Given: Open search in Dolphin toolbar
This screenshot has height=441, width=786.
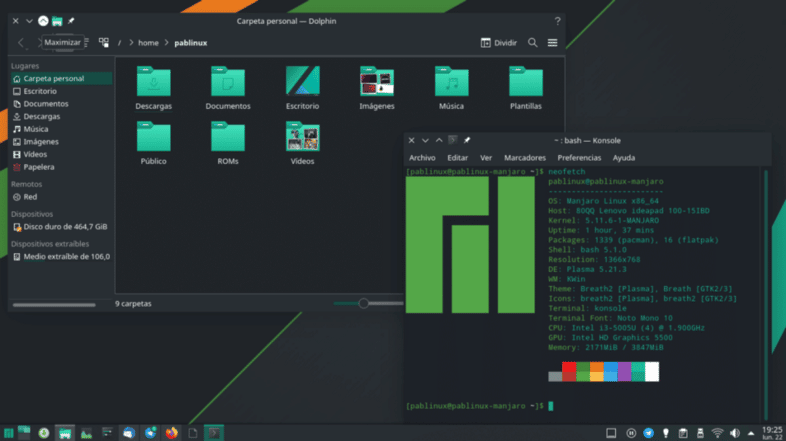Looking at the screenshot, I should (x=532, y=43).
